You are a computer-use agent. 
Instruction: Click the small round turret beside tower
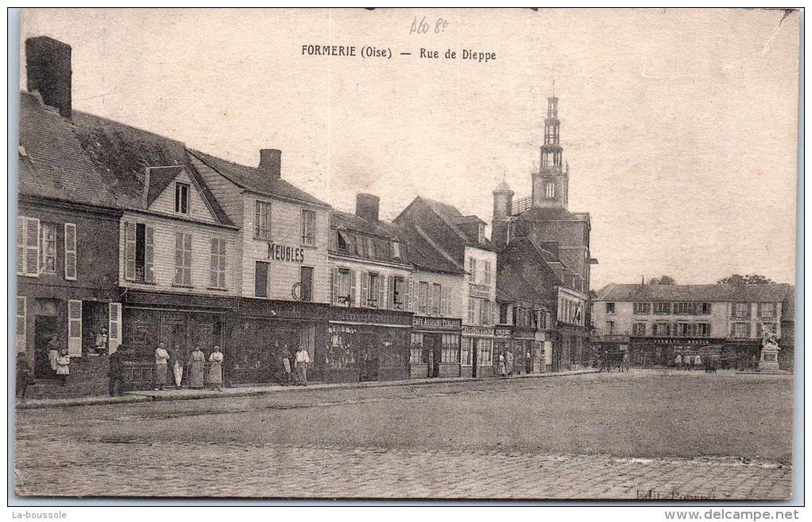502,204
